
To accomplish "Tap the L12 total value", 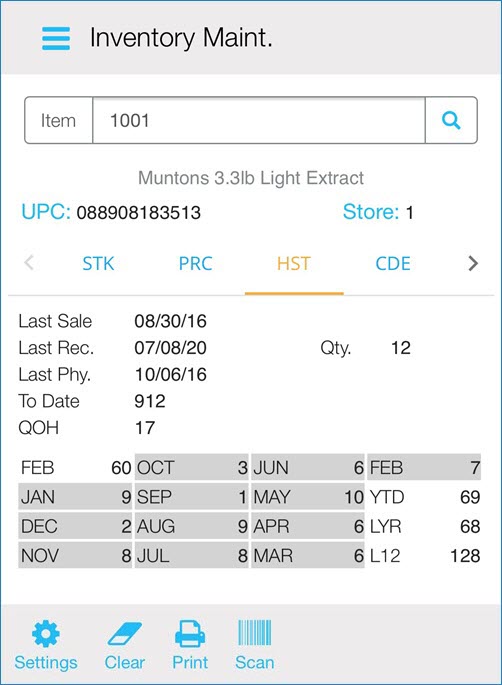I will click(465, 556).
